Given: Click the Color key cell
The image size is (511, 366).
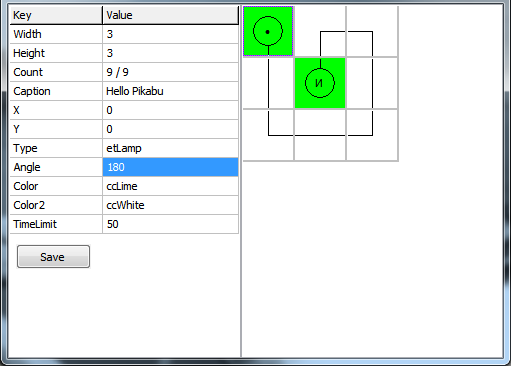Looking at the screenshot, I should click(x=56, y=186).
